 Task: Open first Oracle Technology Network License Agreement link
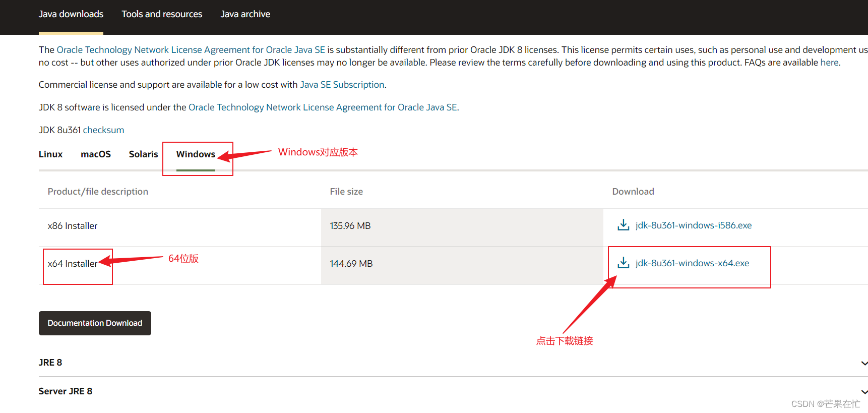coord(191,50)
